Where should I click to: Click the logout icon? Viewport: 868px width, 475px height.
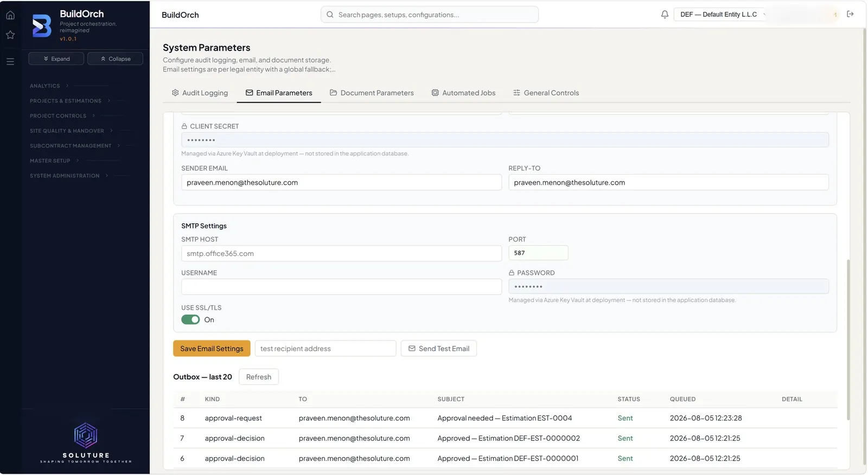[x=850, y=14]
